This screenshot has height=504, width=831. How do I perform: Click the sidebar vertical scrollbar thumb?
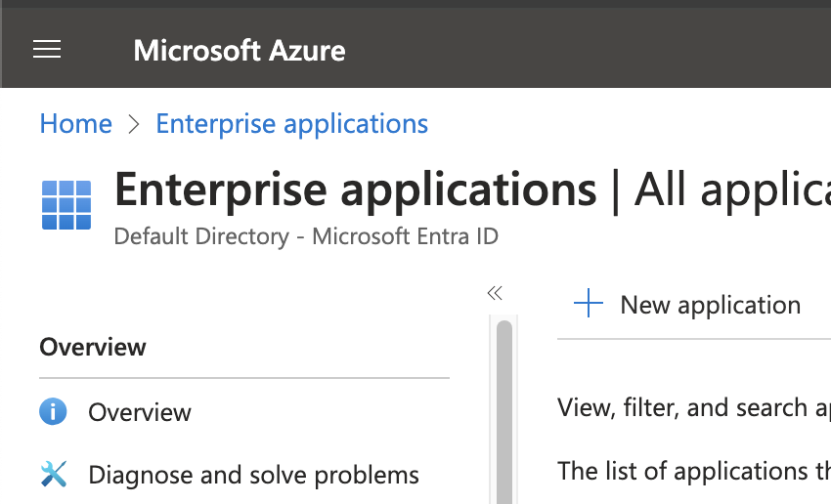(x=504, y=410)
